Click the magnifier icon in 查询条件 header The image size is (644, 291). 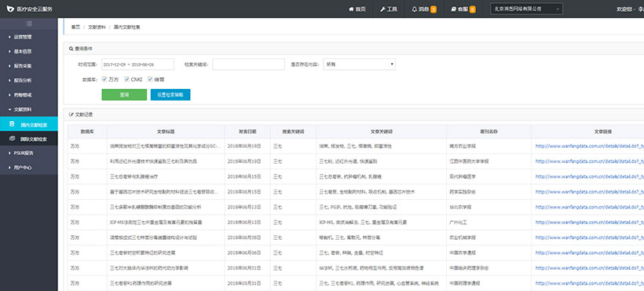(x=71, y=49)
